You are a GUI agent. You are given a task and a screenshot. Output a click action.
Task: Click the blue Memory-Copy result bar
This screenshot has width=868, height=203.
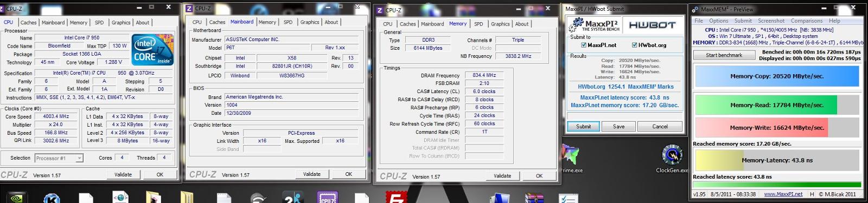click(x=777, y=76)
